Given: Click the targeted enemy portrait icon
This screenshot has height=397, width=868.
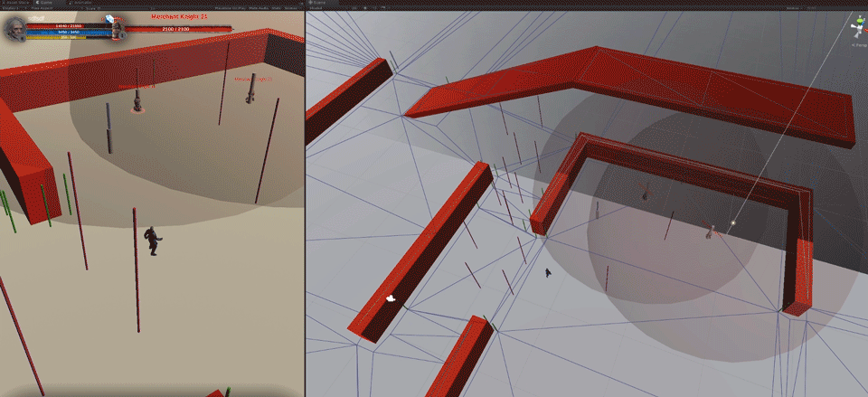Looking at the screenshot, I should [118, 31].
